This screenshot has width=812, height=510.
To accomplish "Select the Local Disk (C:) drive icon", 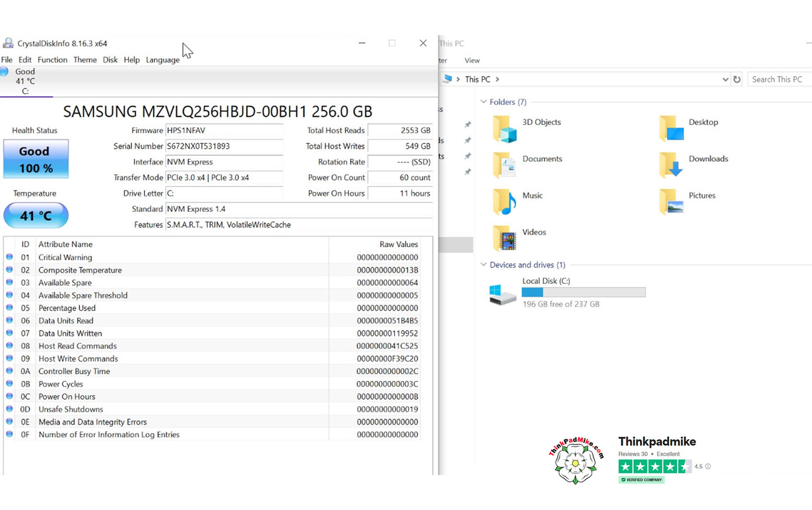I will (x=502, y=294).
